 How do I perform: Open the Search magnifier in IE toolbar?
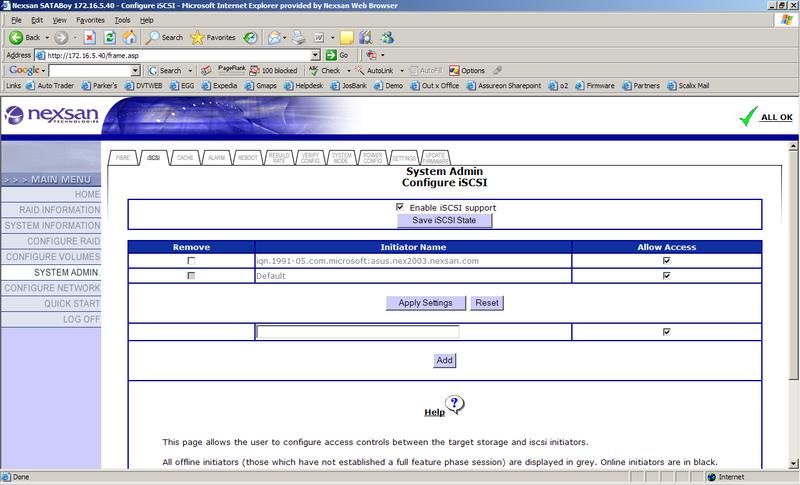164,37
